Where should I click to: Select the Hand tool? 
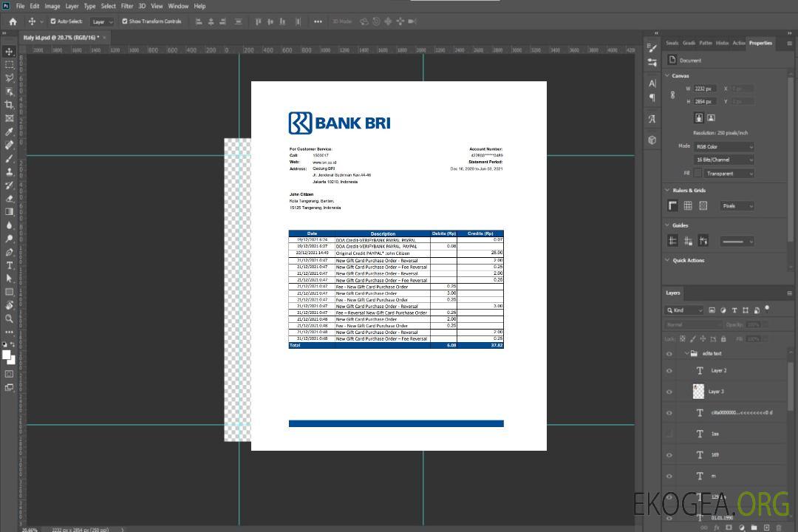coord(9,305)
